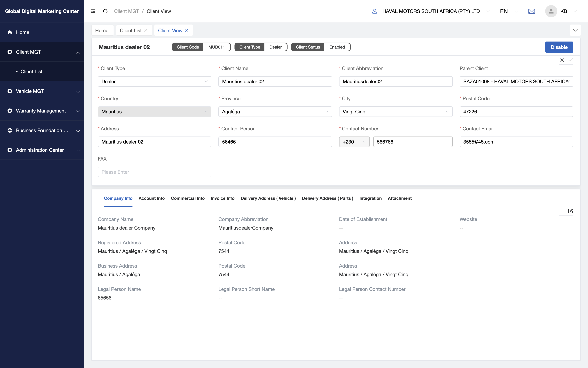Click the Client MGT breadcrumb link
Viewport: 588px width, 368px height.
point(127,11)
